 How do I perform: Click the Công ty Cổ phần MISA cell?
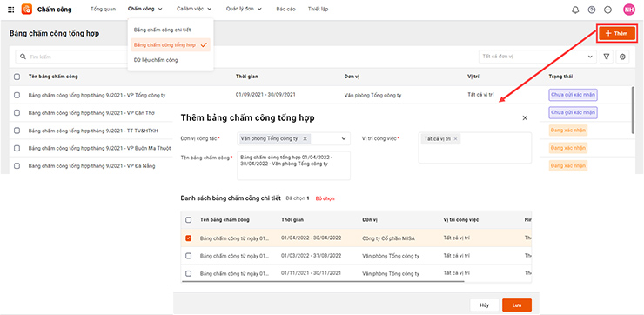tap(388, 238)
